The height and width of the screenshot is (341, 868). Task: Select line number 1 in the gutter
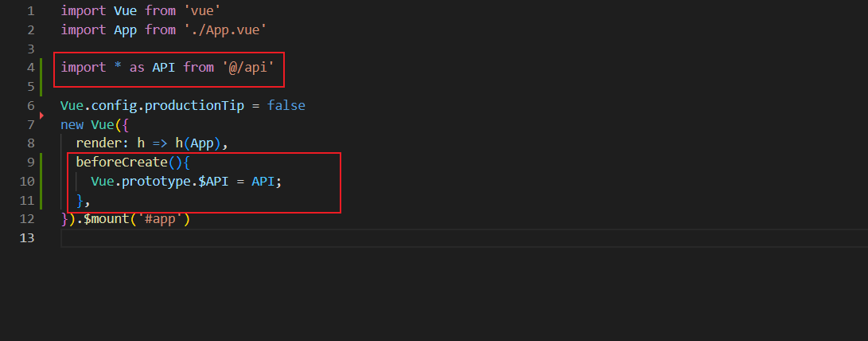pos(30,10)
